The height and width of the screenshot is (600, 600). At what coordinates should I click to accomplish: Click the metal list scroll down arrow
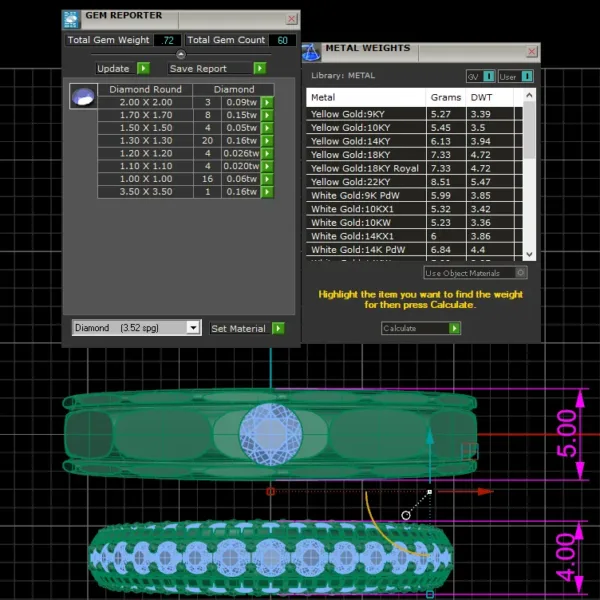tap(529, 254)
